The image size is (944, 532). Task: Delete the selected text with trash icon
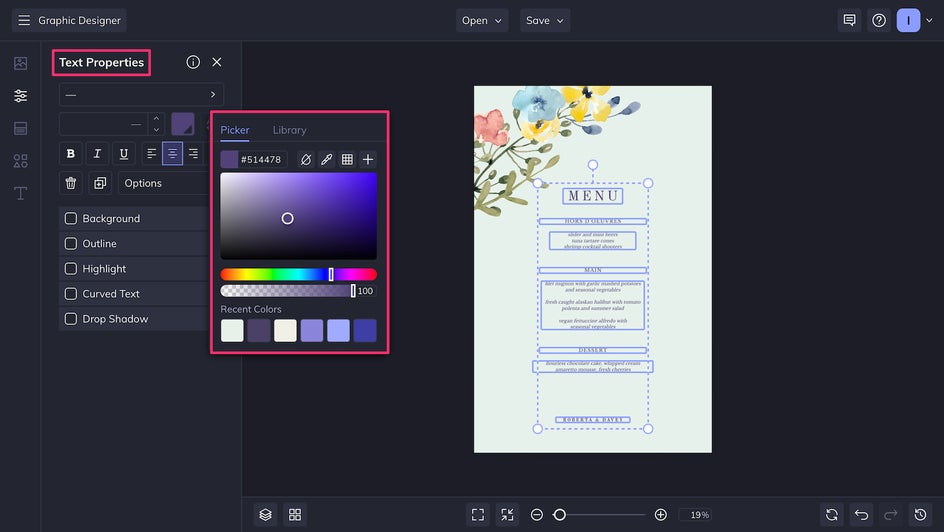[70, 183]
